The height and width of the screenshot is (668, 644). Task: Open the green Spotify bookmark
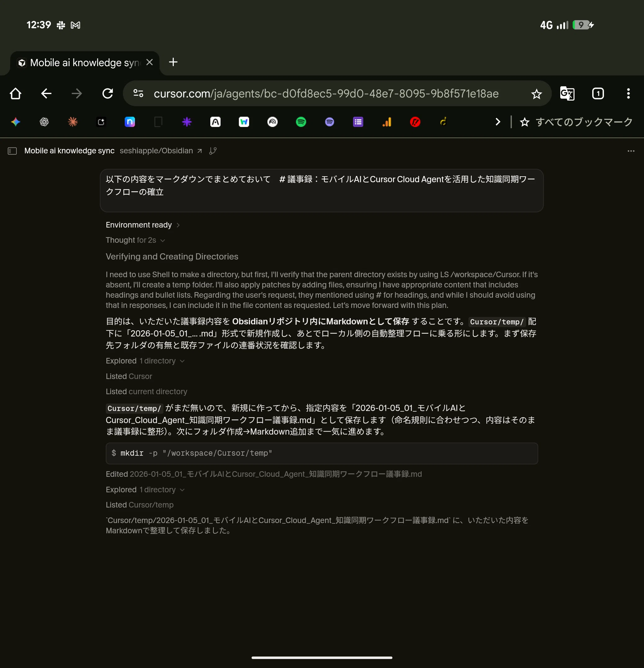[301, 122]
